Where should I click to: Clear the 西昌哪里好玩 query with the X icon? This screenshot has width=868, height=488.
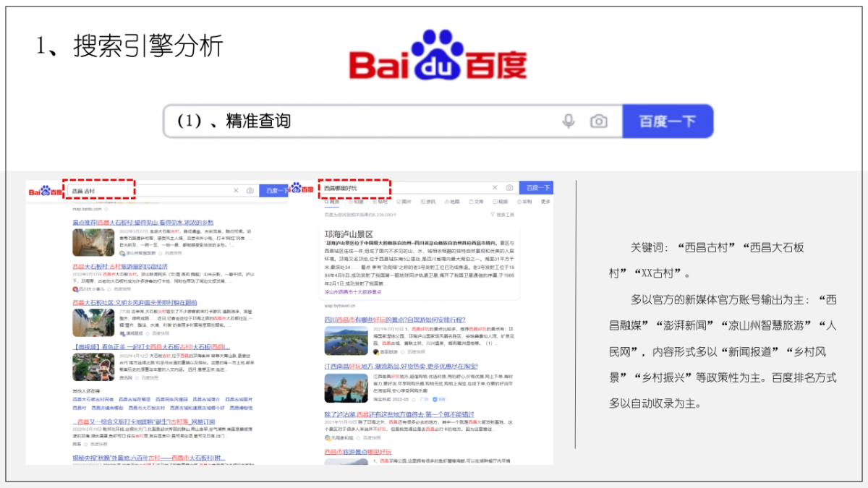coord(495,188)
